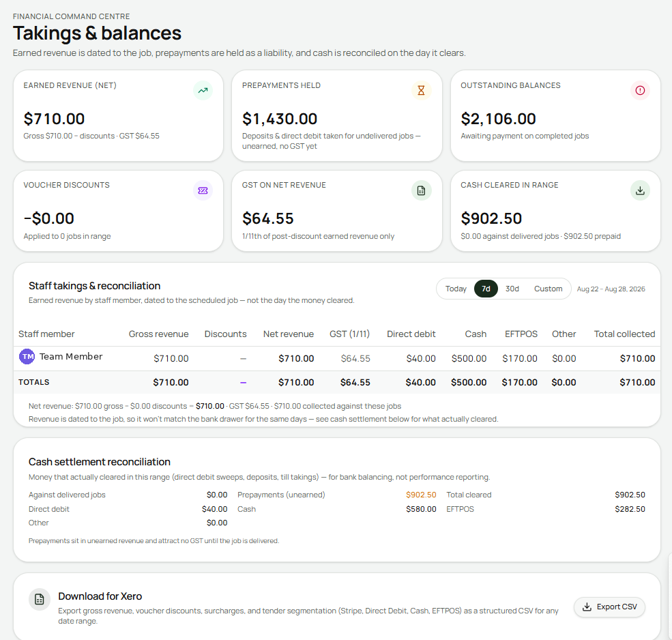Image resolution: width=672 pixels, height=640 pixels.
Task: Click the Direct debit column header
Action: pos(411,334)
